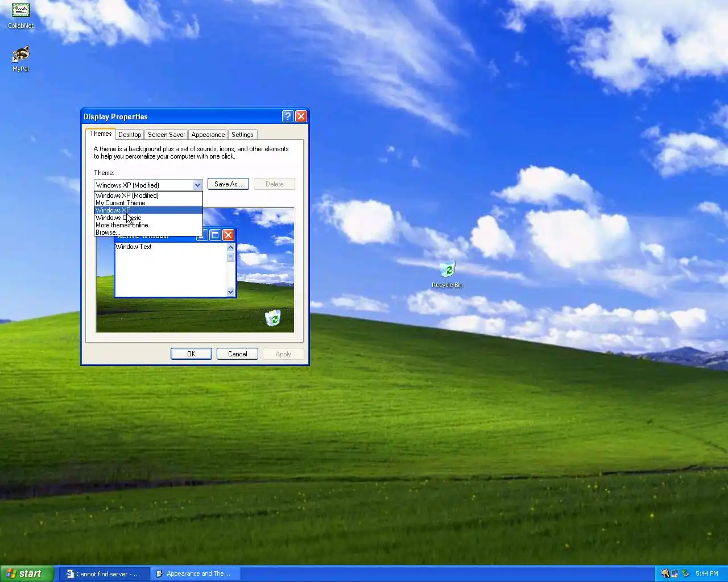Switch to the Appearance tab

click(x=208, y=135)
